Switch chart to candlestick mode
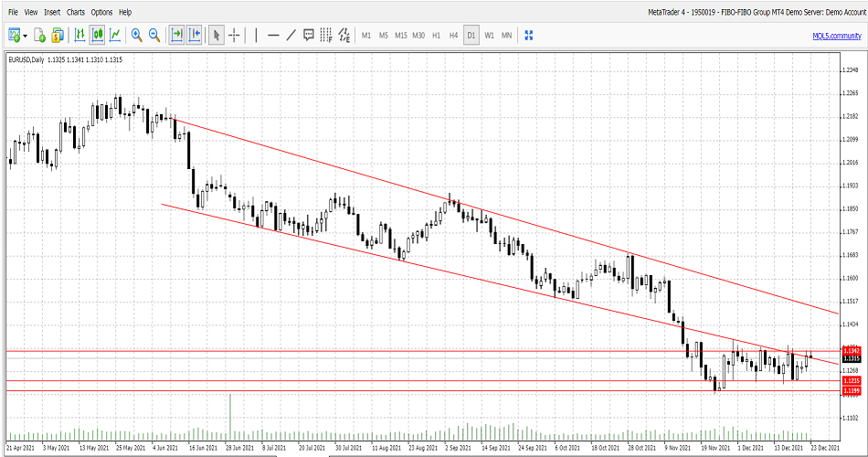 [97, 35]
